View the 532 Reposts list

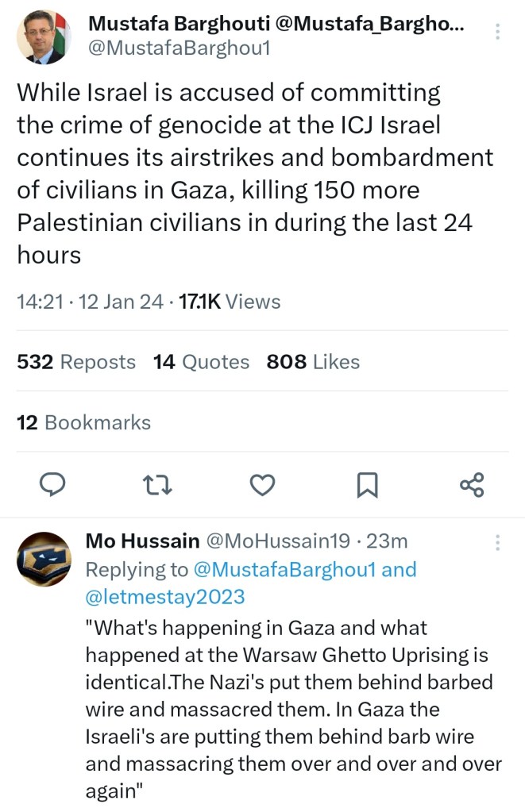pos(76,362)
